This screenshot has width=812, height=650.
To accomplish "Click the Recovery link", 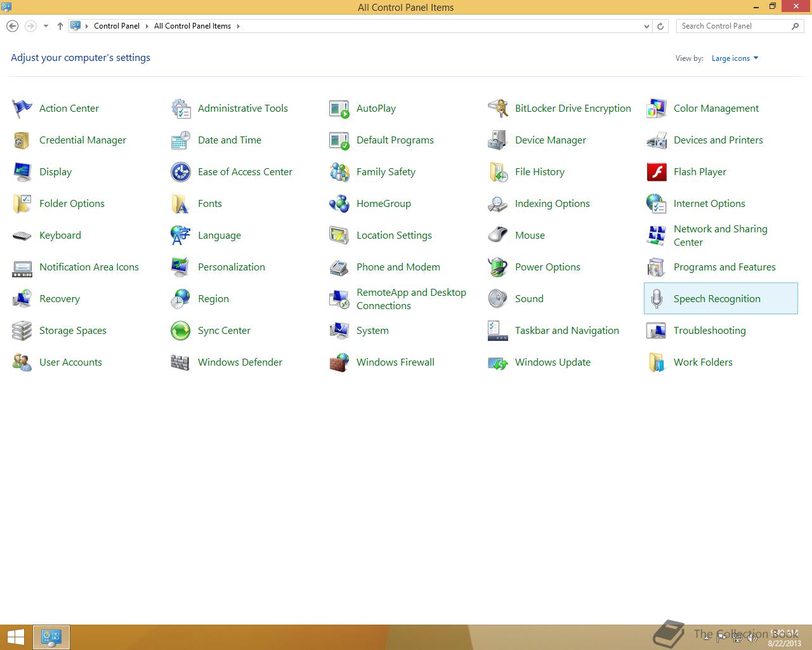I will click(x=60, y=299).
